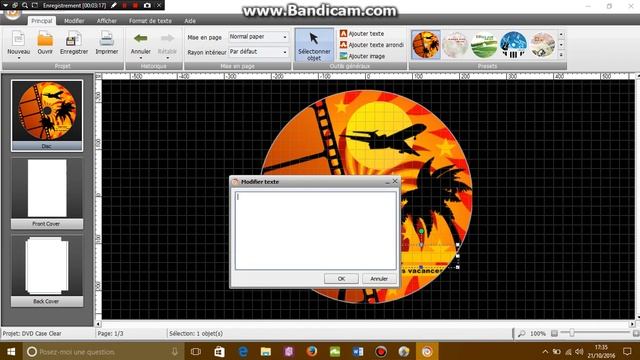
Task: Cancel Modifier texte dialog with Annuler
Action: pyautogui.click(x=379, y=278)
